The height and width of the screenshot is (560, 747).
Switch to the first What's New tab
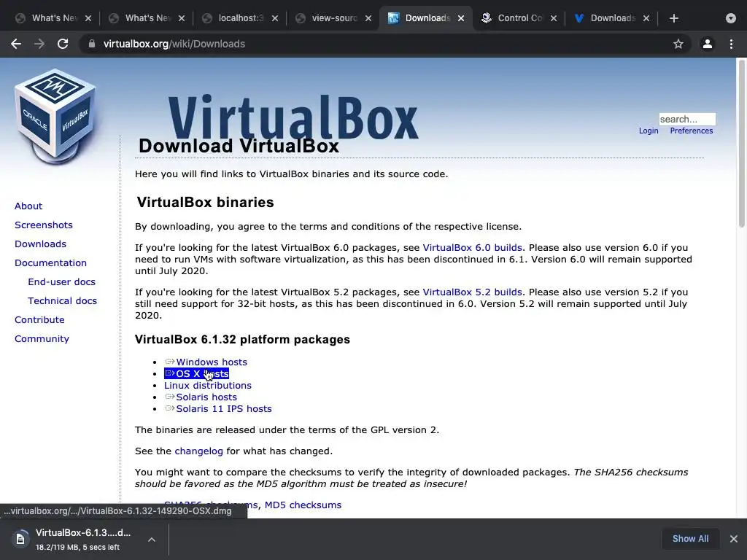pos(53,18)
